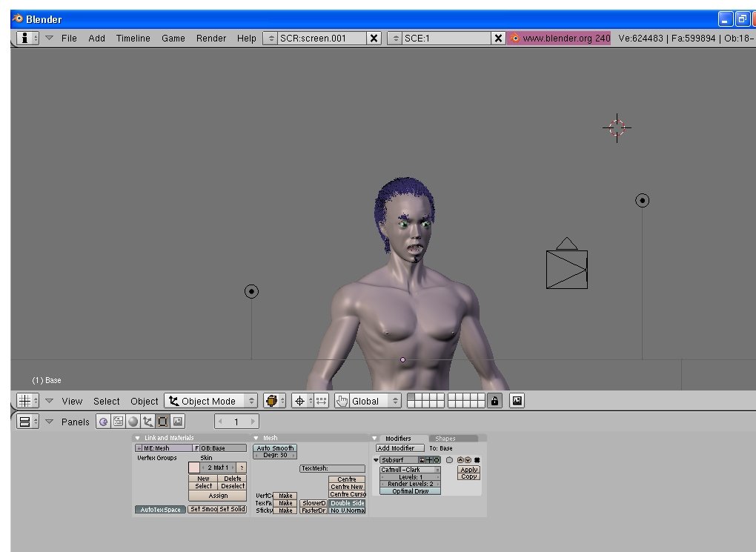756x552 pixels.
Task: Open the Timeline menu
Action: [133, 38]
